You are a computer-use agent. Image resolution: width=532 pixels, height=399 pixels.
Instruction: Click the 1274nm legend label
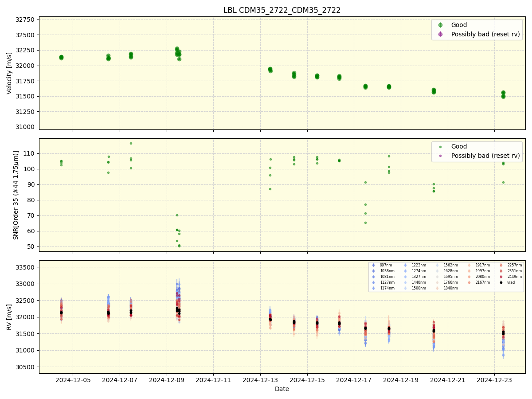point(419,271)
